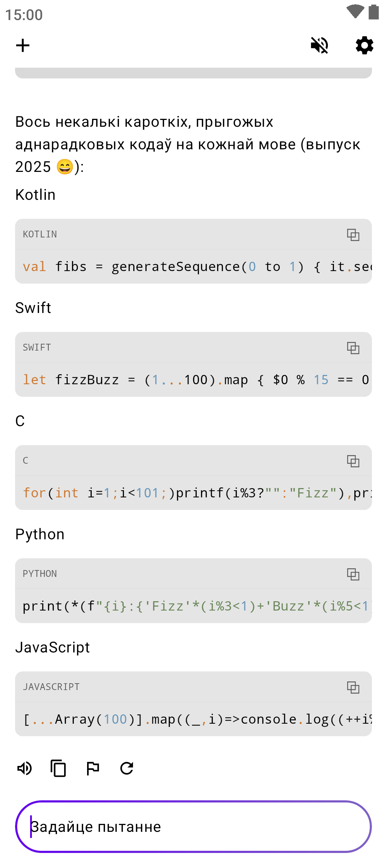Copy the C code block
The image size is (387, 868).
pyautogui.click(x=353, y=461)
